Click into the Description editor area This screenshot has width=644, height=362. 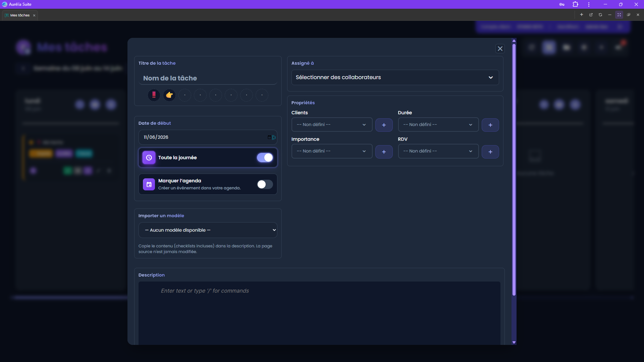pos(319,313)
